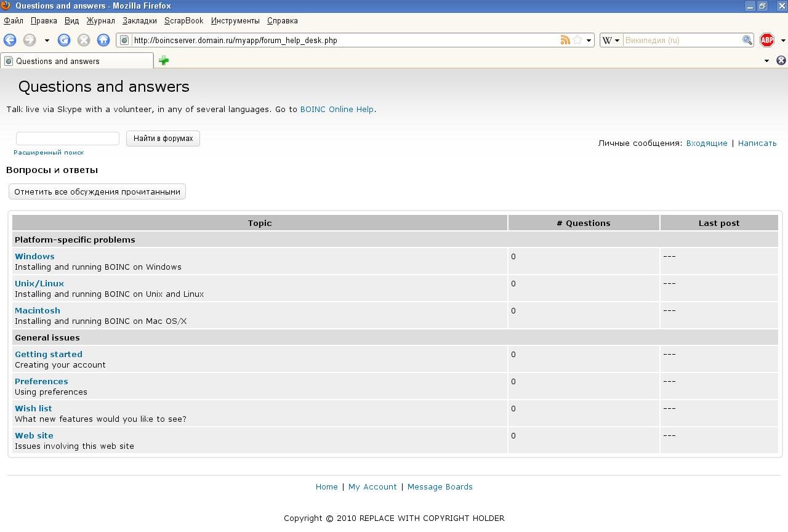Click the Adblock Plus ABP icon
788x532 pixels.
[x=766, y=40]
